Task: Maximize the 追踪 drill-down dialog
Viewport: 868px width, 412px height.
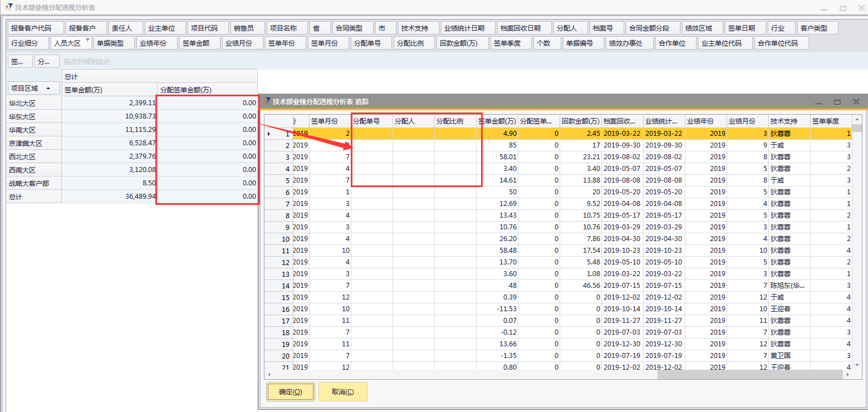Action: (837, 102)
